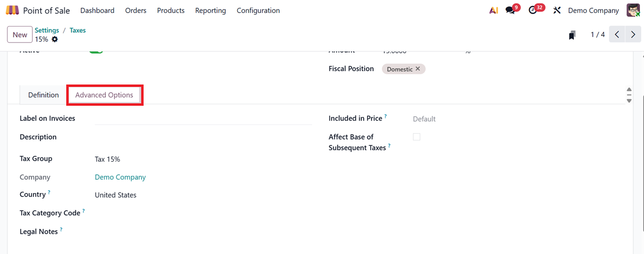Check Affect Base of Subsequent Taxes
The image size is (644, 254).
(417, 137)
